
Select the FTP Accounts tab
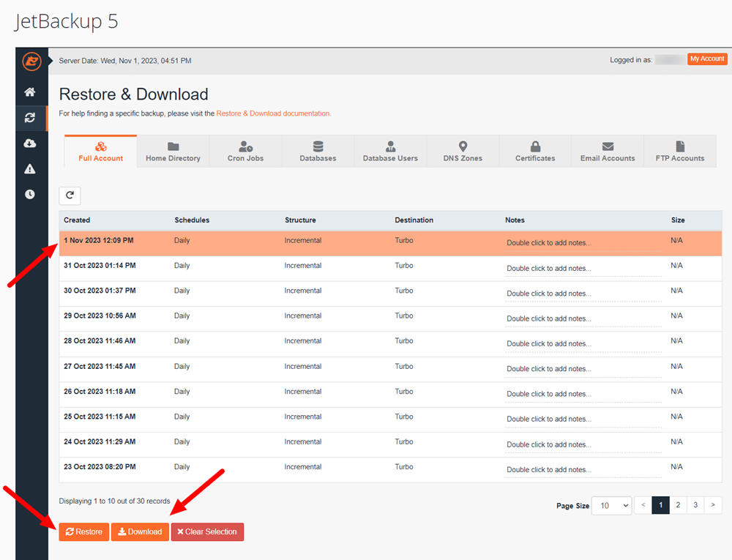point(680,152)
